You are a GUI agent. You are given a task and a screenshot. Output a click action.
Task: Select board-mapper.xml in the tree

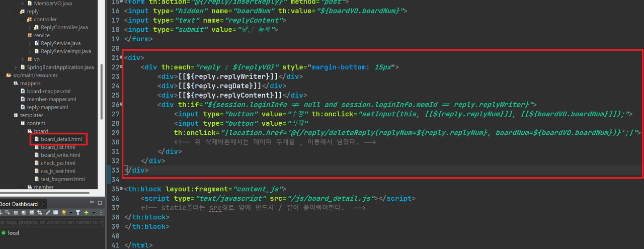[49, 91]
